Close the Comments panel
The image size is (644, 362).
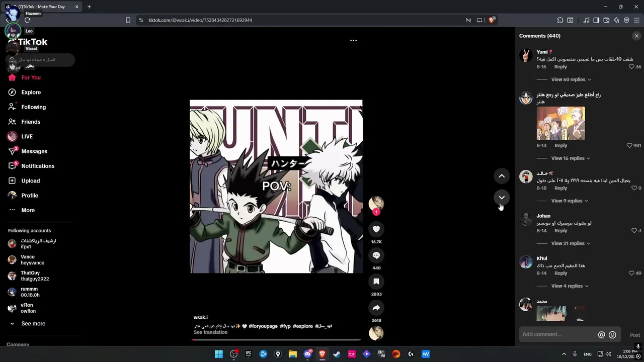(636, 36)
